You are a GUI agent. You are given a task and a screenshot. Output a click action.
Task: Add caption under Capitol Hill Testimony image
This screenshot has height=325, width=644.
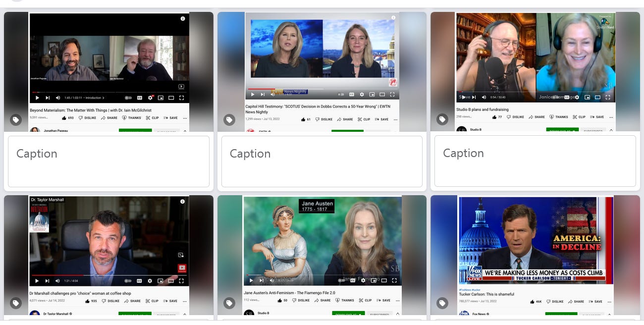click(x=322, y=162)
